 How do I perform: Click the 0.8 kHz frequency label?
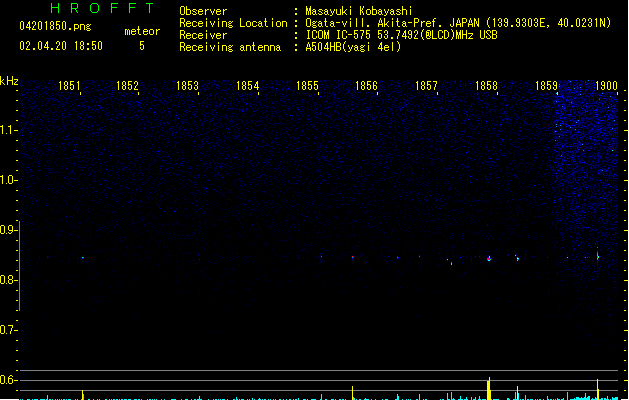coord(7,280)
